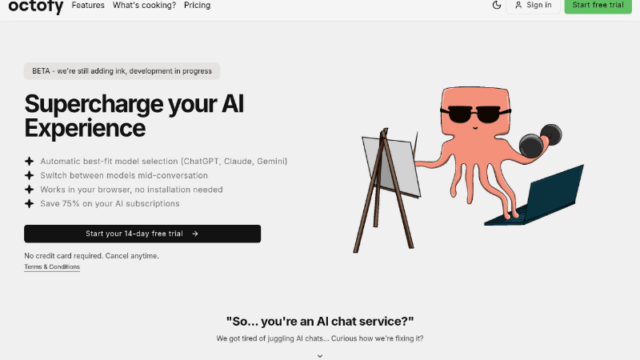
Task: Click the arrow icon in free trial button
Action: point(195,234)
